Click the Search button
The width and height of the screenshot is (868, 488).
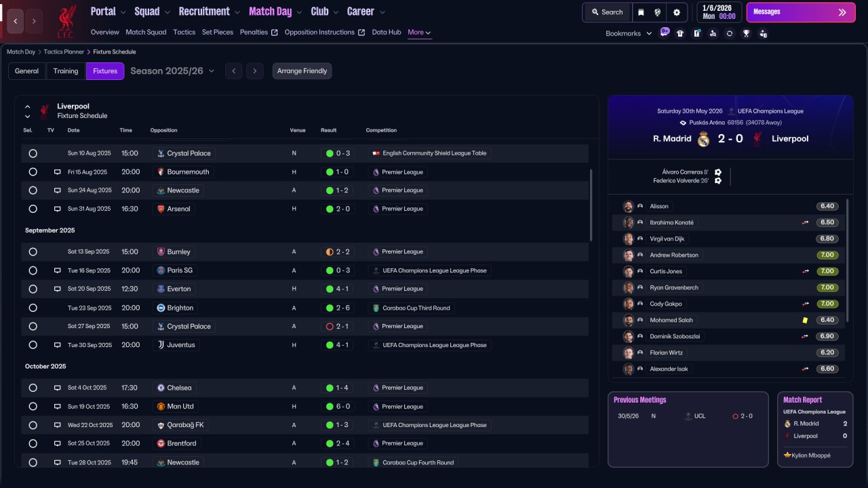click(x=607, y=12)
